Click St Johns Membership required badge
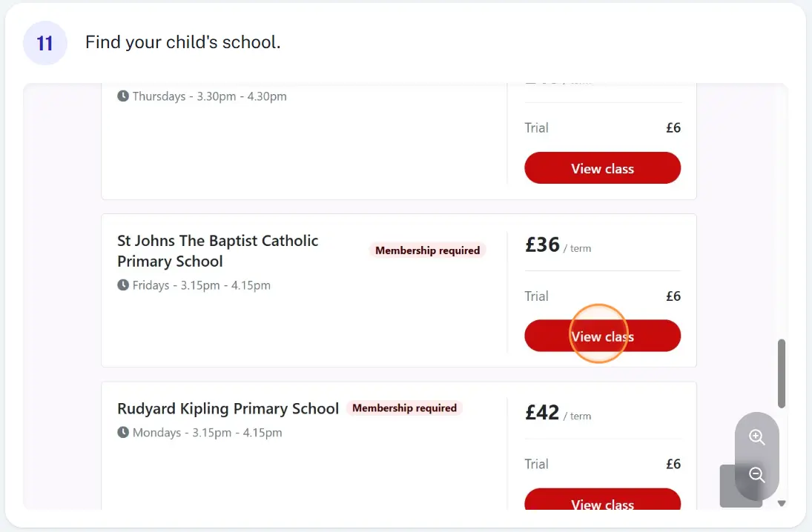This screenshot has width=812, height=532. click(x=427, y=250)
